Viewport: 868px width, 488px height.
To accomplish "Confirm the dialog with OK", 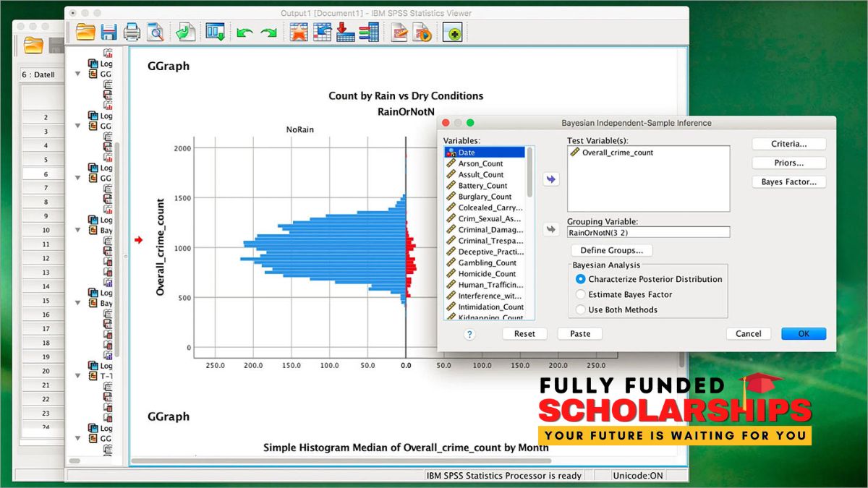I will pyautogui.click(x=804, y=334).
